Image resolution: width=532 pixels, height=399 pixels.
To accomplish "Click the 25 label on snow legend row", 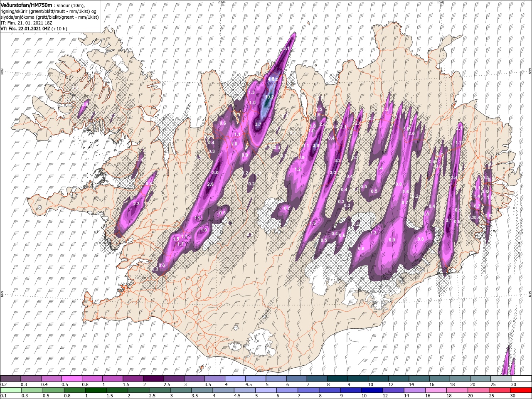I will tap(493, 384).
